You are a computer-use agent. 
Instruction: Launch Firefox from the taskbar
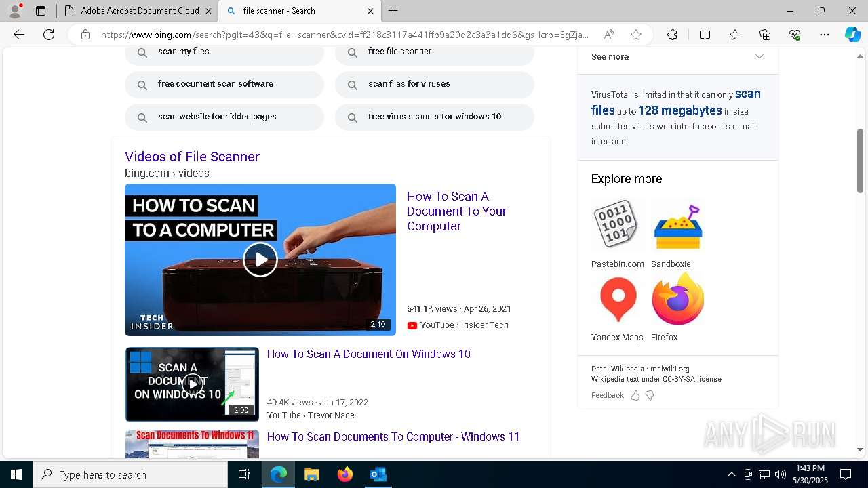(x=345, y=474)
